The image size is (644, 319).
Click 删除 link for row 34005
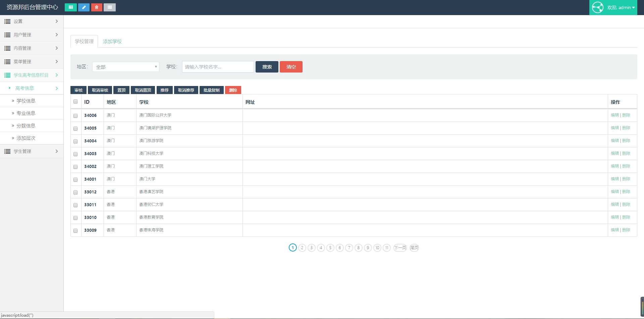click(626, 128)
